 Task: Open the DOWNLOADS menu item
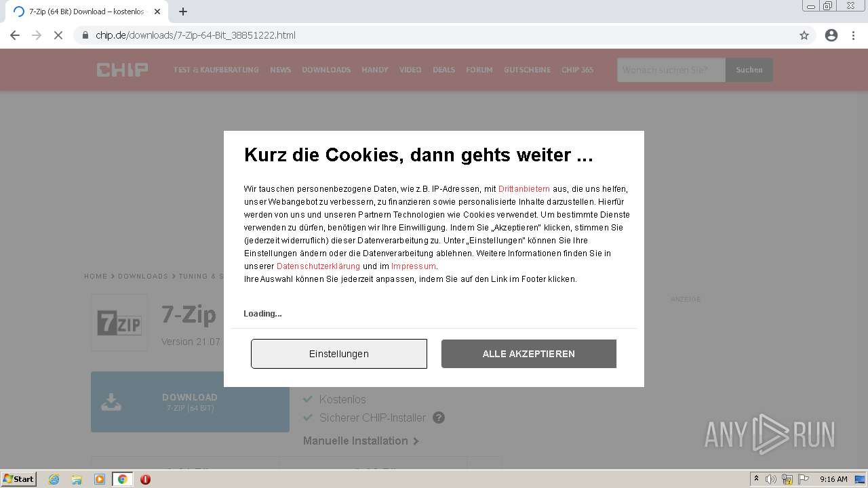(326, 70)
